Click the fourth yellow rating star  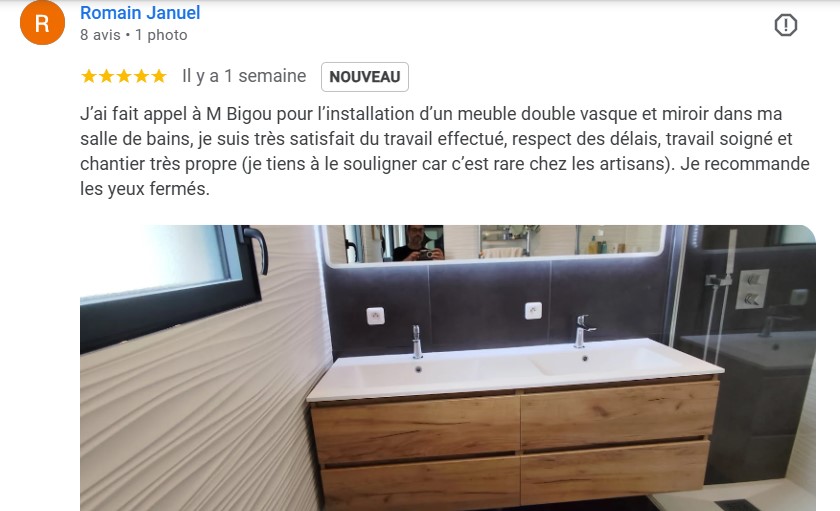141,76
